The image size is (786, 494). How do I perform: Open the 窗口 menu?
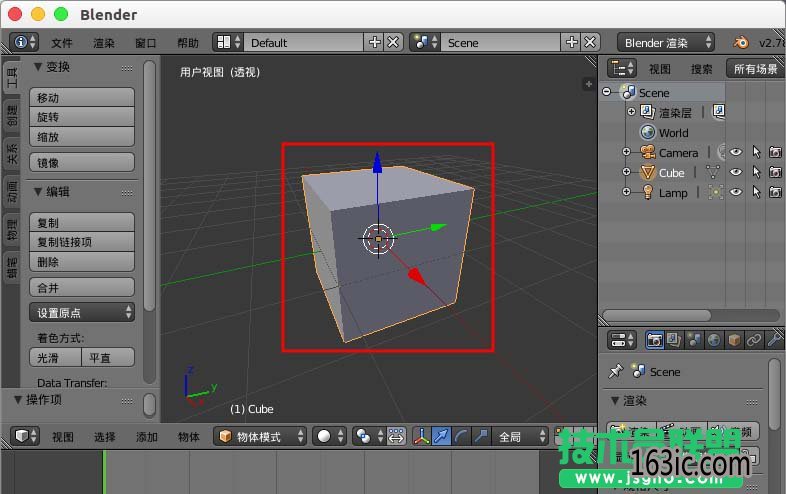click(145, 43)
